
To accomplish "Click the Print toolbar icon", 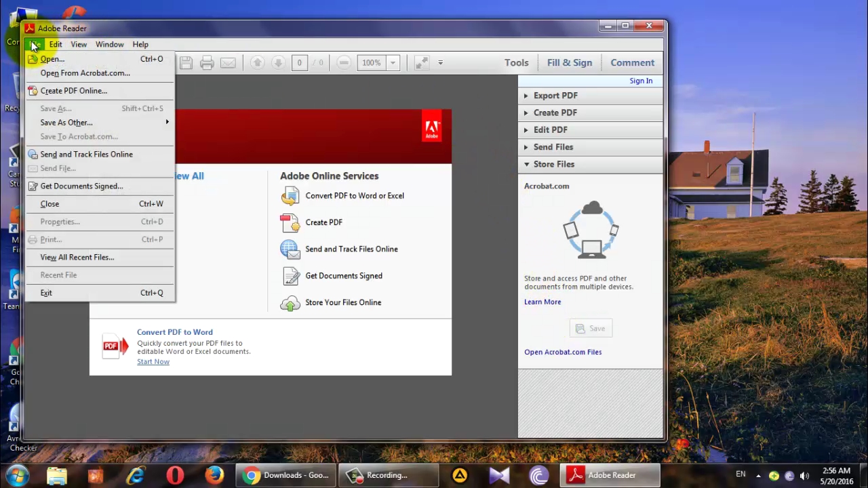I will pos(207,63).
